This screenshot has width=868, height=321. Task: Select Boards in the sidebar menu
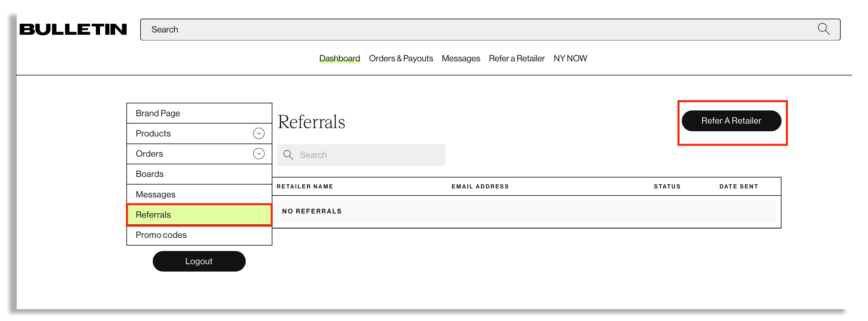click(x=150, y=174)
